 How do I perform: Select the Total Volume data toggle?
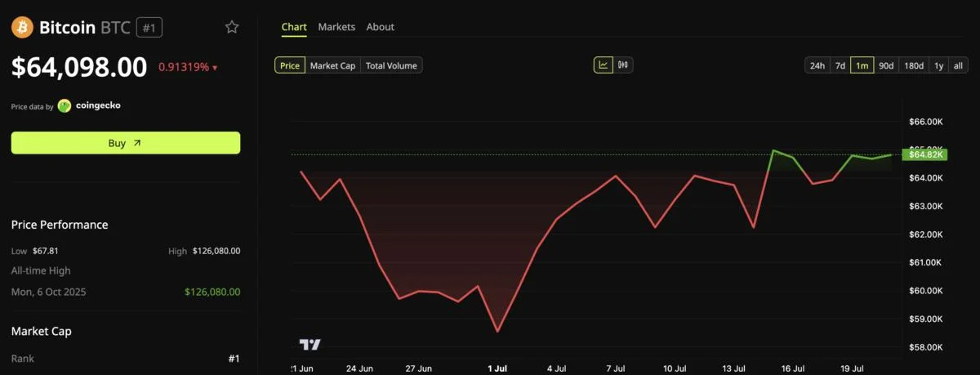point(391,65)
